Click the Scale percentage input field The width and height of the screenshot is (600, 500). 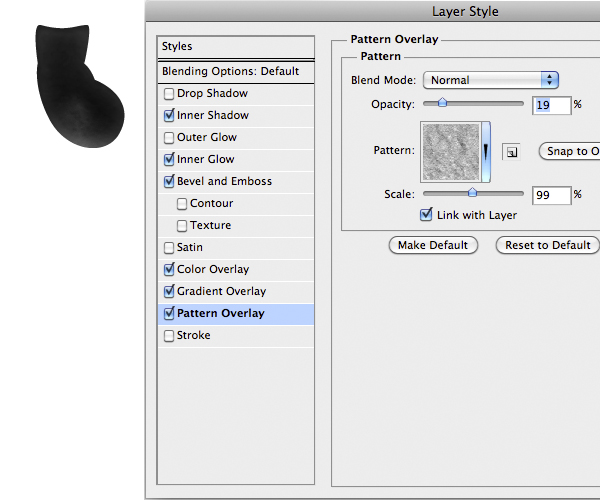[550, 195]
